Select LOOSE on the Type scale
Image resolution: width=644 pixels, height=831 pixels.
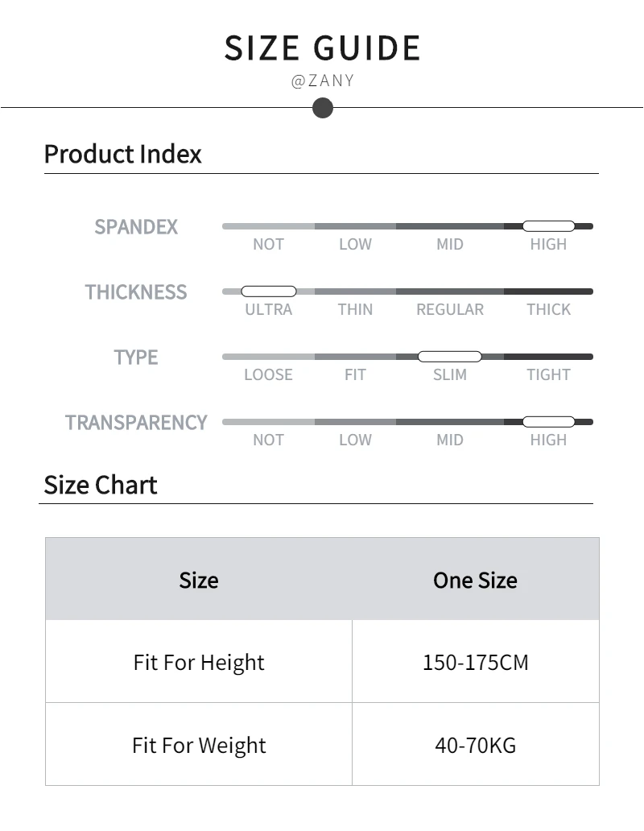click(268, 374)
